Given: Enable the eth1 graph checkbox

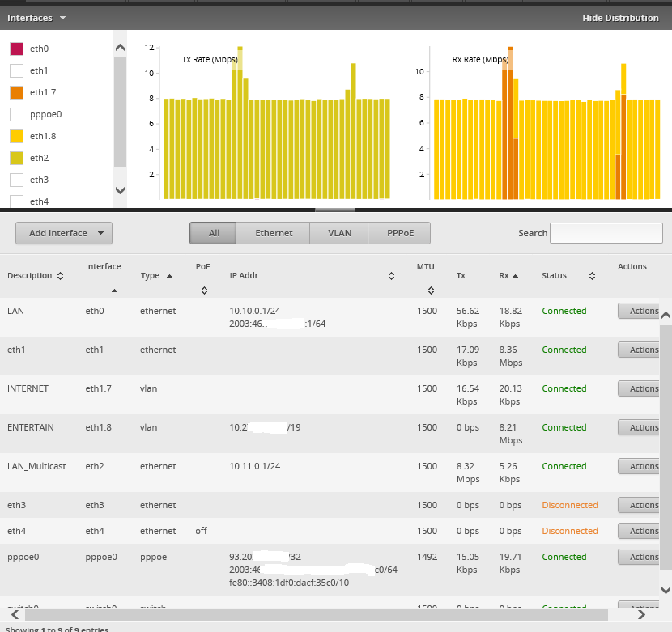Looking at the screenshot, I should pyautogui.click(x=16, y=71).
